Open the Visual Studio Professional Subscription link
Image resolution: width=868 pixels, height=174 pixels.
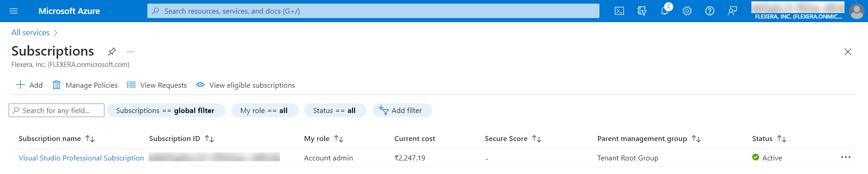pos(81,158)
